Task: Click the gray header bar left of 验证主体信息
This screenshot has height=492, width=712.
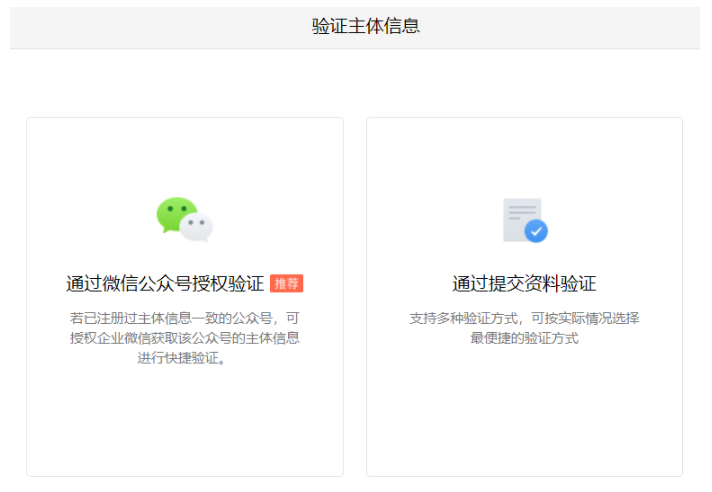Action: point(150,26)
